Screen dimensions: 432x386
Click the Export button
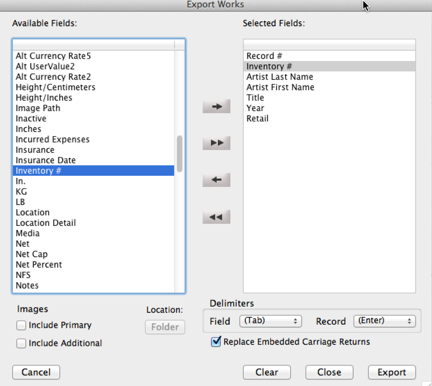[x=392, y=372]
